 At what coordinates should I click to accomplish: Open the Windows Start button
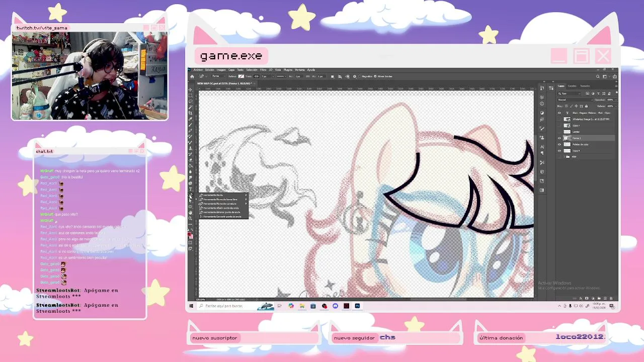tap(191, 306)
